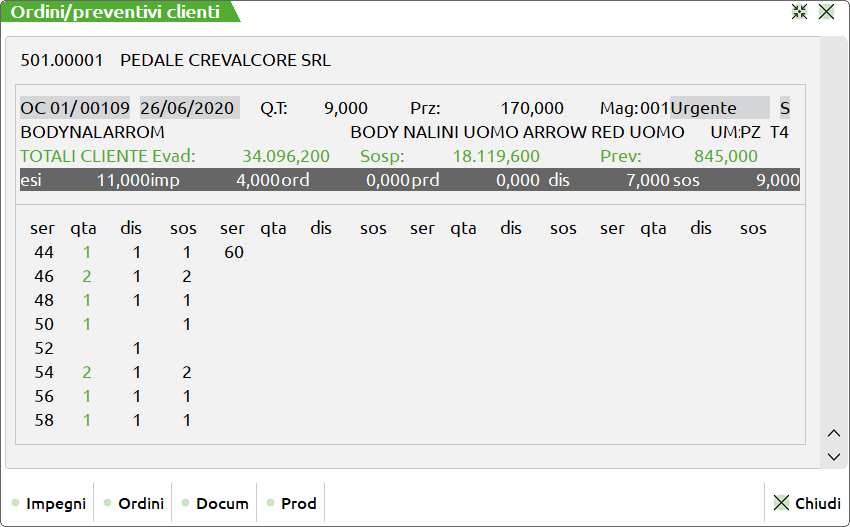Close the Ordini/preventivi clienti window with X
The image size is (850, 527).
826,12
